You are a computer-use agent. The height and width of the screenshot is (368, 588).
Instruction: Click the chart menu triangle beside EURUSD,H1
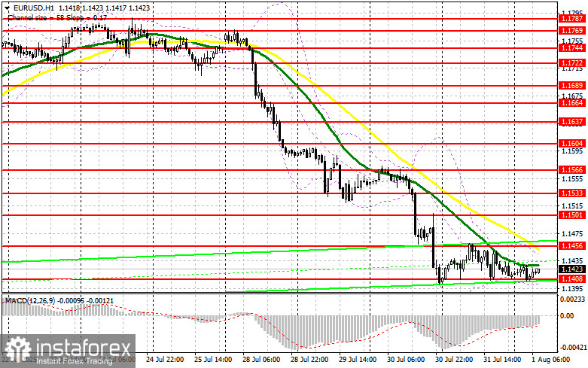coord(7,8)
